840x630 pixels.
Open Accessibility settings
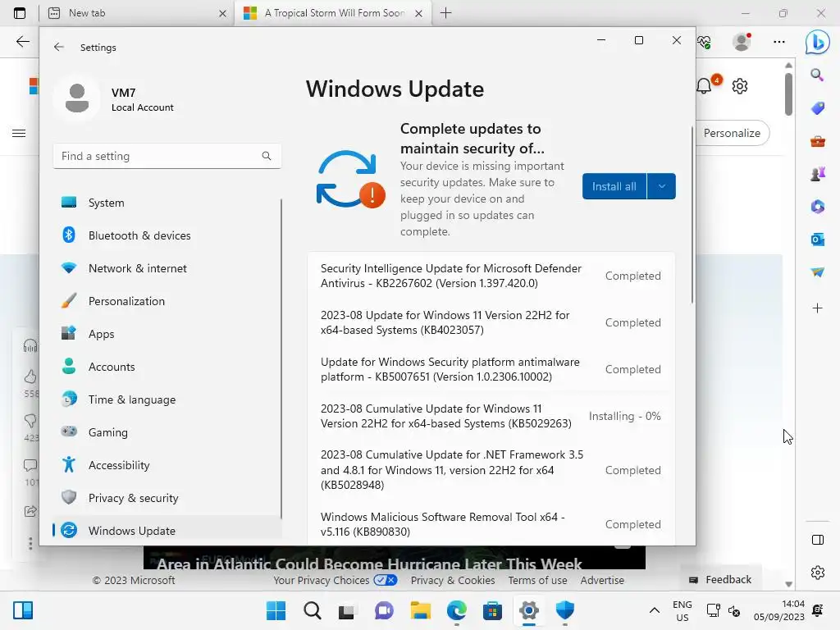[167, 465]
